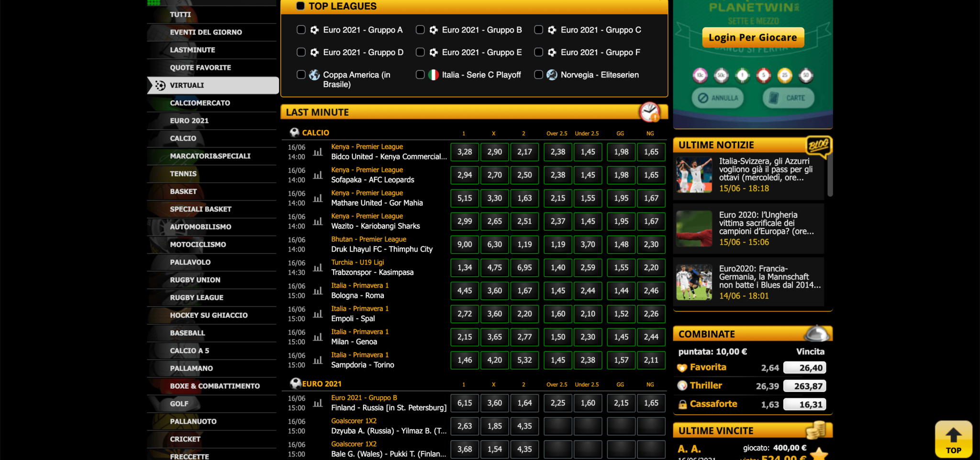Check the Euro 2021 - Gruppo A checkbox
Viewport: 980px width, 460px height.
pyautogui.click(x=301, y=30)
